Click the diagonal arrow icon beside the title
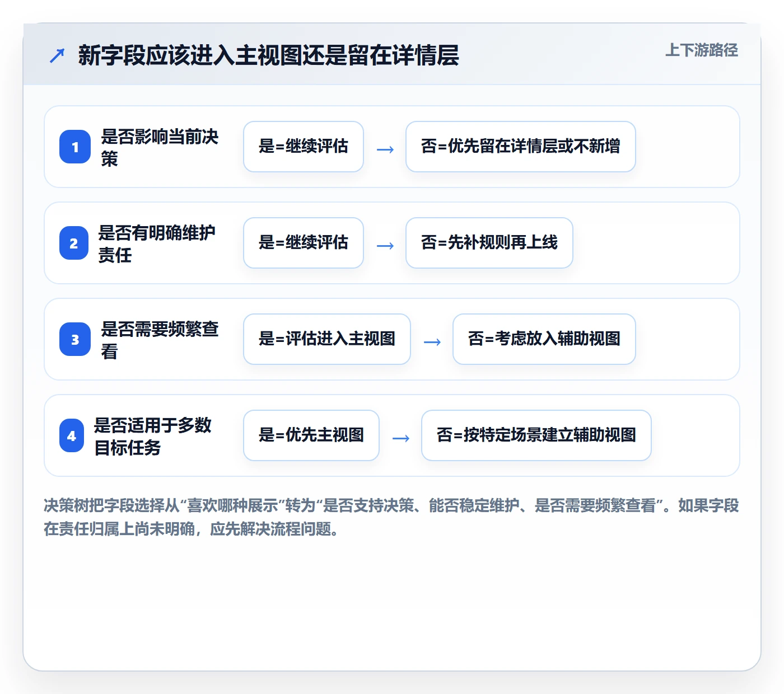Screen dimensions: 784x694 (x=57, y=55)
